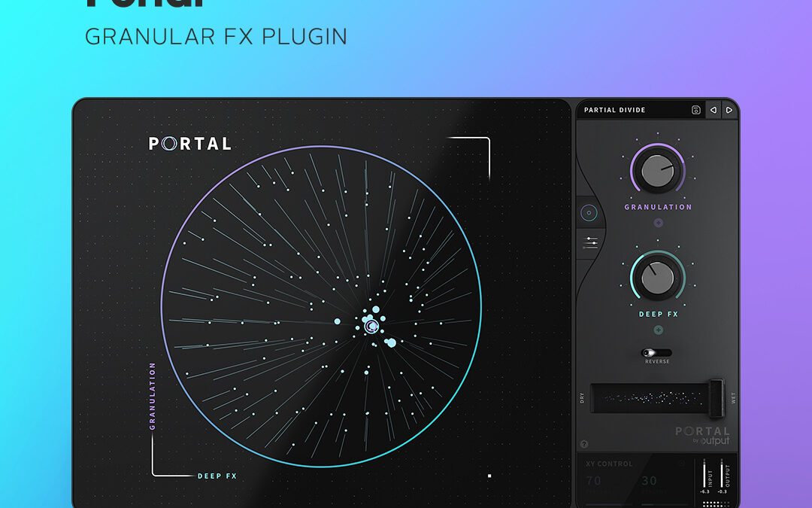The height and width of the screenshot is (508, 812).
Task: Toggle the Reverse switch
Action: 656,352
